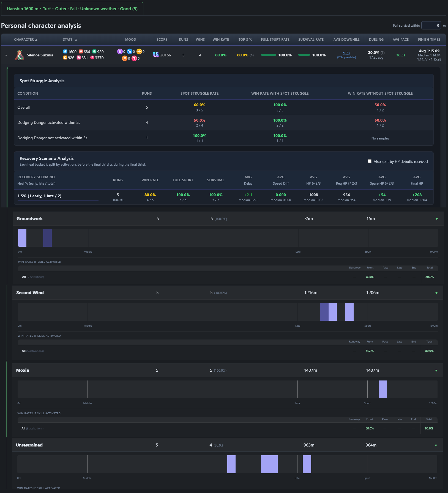Click the 1.5% recovery scenario row link
This screenshot has height=493, width=448.
point(39,196)
